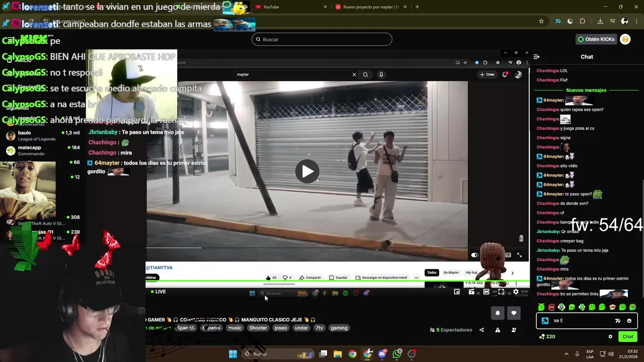Open chat settings gear icon
This screenshot has width=644, height=362.
(x=610, y=337)
